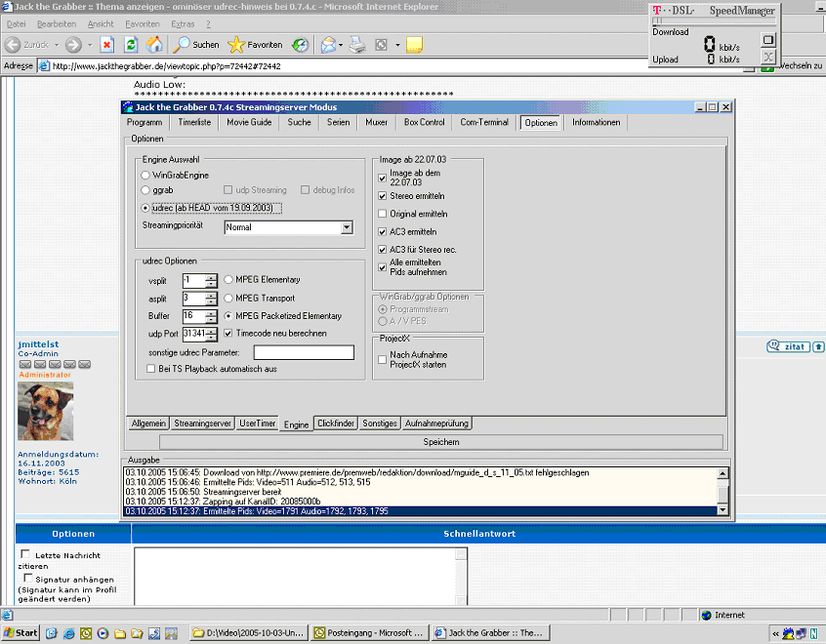This screenshot has width=826, height=644.
Task: Uncheck Stereo ermitteln checkbox
Action: [x=383, y=196]
